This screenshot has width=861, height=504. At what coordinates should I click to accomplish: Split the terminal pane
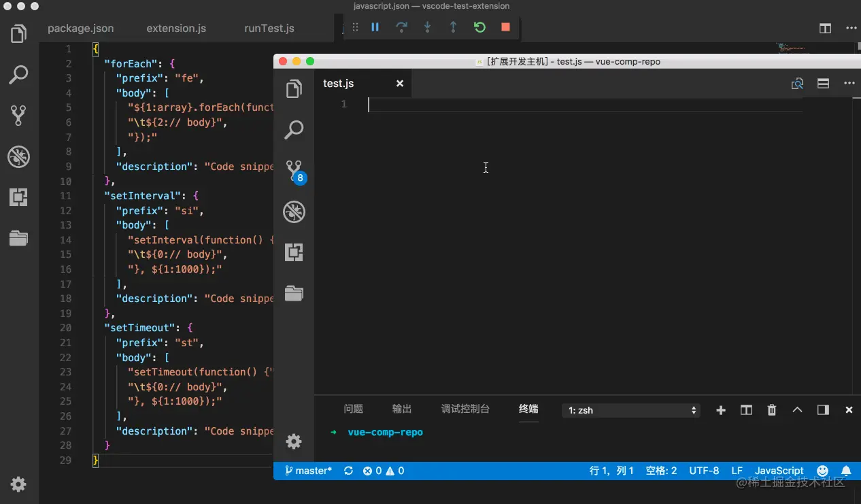click(746, 410)
